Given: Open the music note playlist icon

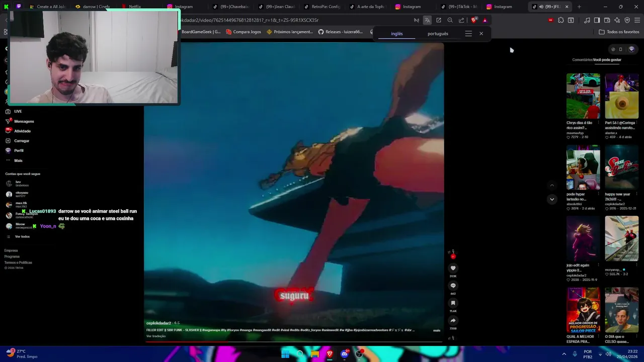Looking at the screenshot, I should tap(587, 20).
